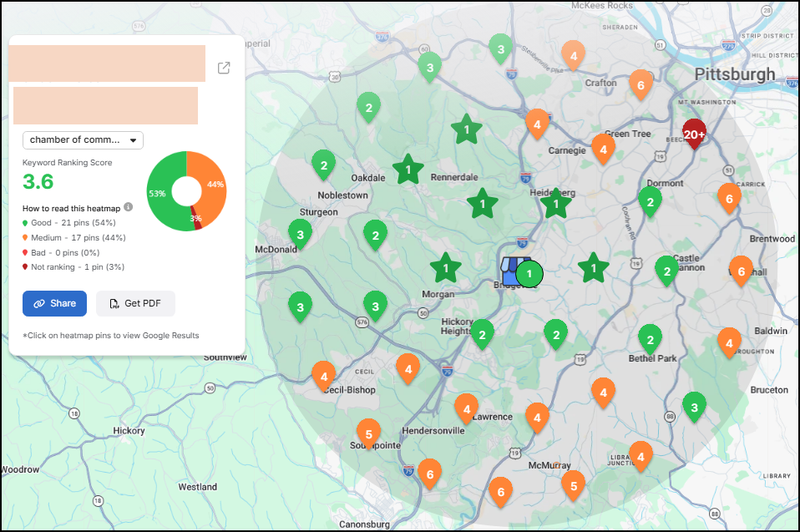The width and height of the screenshot is (800, 532).
Task: Click the Hendersonville label on the map
Action: coord(433,431)
